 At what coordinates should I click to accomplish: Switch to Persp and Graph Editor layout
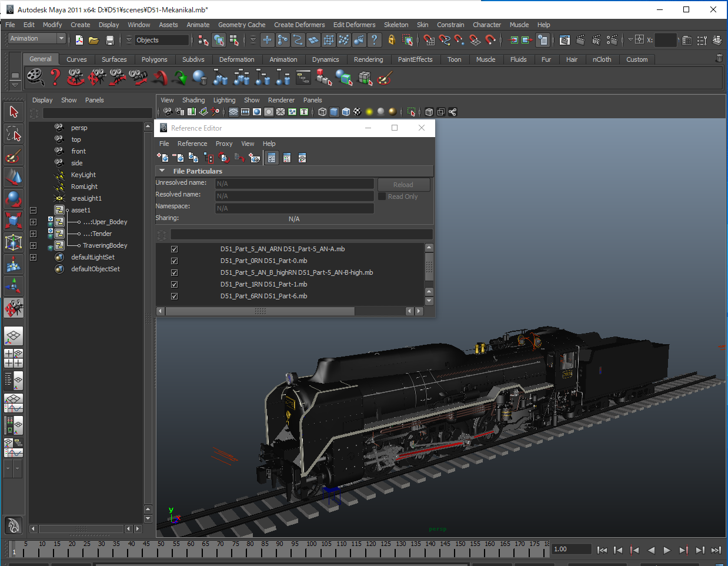pos(14,403)
